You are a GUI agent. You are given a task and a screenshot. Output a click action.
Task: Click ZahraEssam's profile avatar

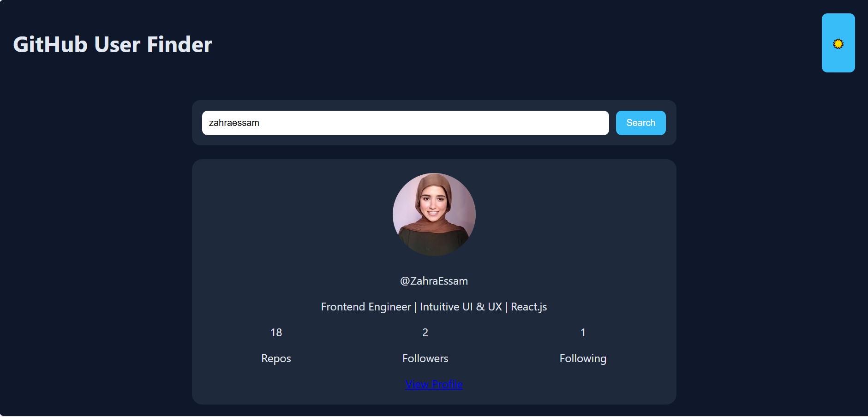click(x=434, y=214)
